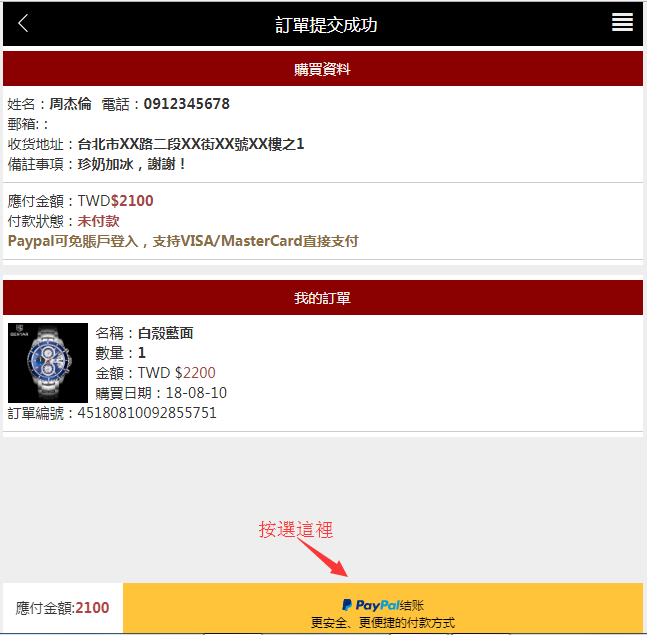Select the 我的訂單 section header

click(x=322, y=298)
